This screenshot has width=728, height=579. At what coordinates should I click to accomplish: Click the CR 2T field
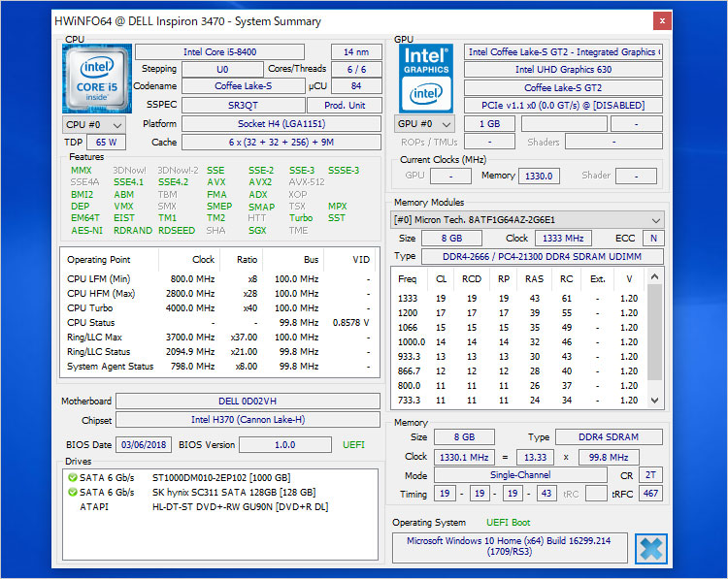pyautogui.click(x=650, y=474)
